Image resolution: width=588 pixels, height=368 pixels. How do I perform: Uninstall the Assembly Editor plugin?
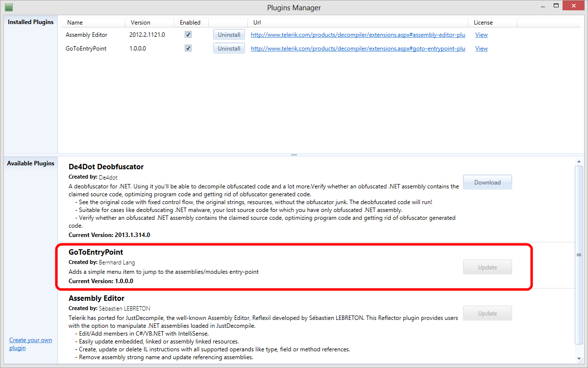tap(229, 35)
